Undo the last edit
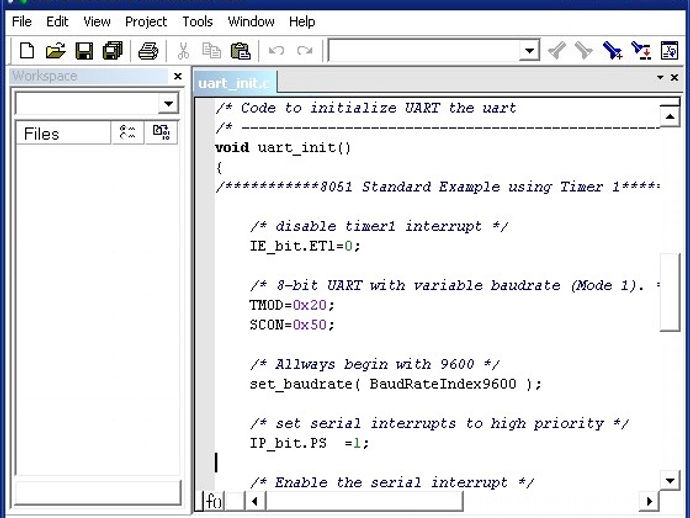This screenshot has width=690, height=518. point(276,51)
